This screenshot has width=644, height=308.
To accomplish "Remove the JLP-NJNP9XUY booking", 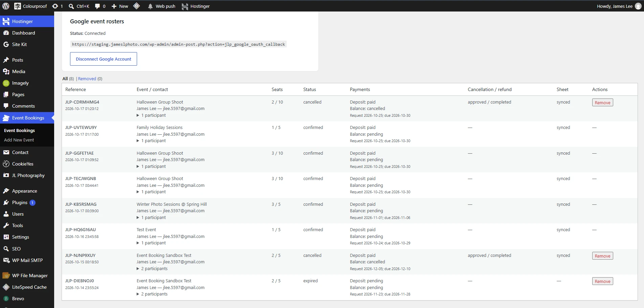I will tap(602, 256).
